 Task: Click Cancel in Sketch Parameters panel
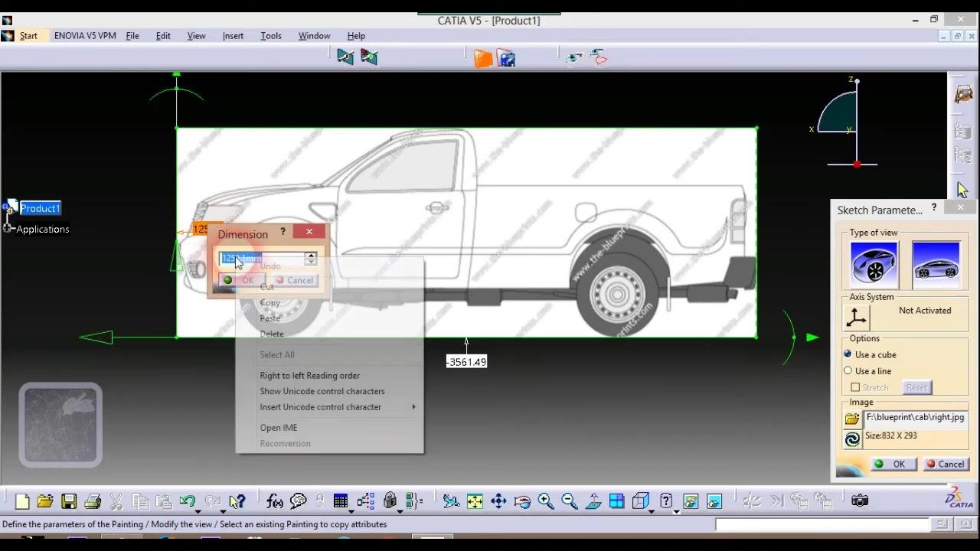click(945, 464)
